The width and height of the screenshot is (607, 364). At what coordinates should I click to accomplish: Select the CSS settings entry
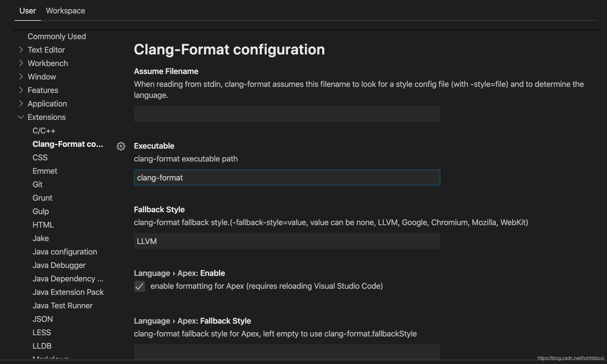pos(40,157)
